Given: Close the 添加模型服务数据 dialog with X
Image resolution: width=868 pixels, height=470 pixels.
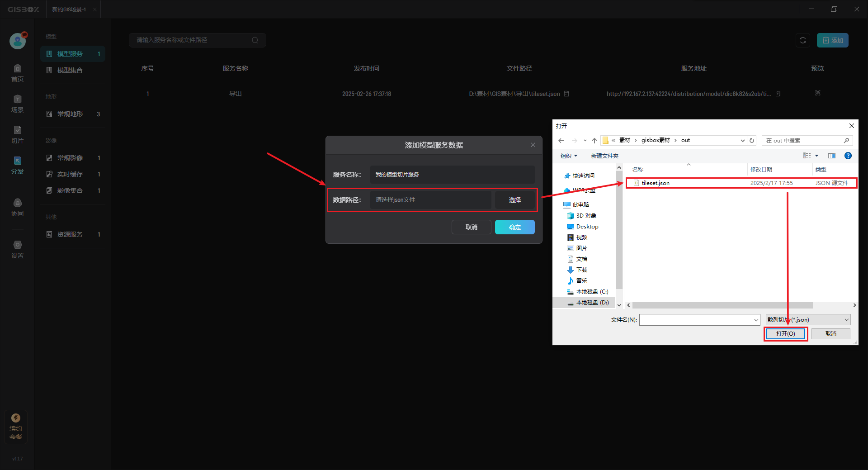Looking at the screenshot, I should click(533, 145).
